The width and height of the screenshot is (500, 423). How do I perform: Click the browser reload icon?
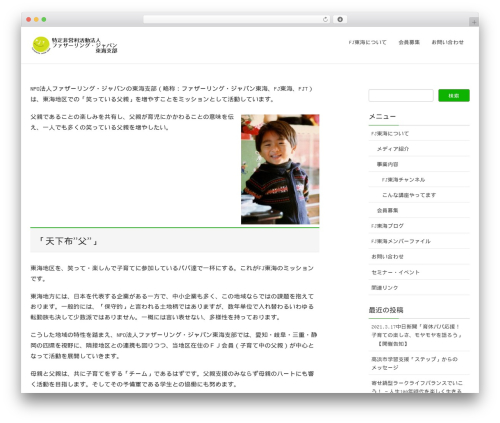[x=325, y=19]
